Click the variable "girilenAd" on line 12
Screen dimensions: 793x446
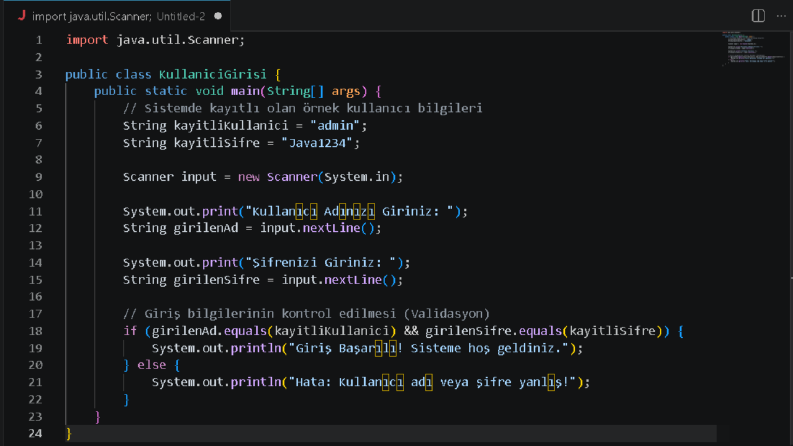[x=206, y=228]
